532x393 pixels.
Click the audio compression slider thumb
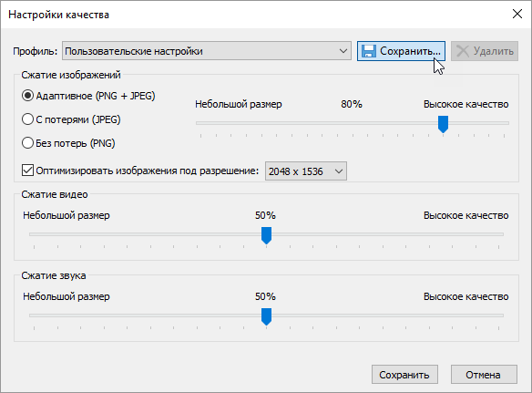coord(266,316)
